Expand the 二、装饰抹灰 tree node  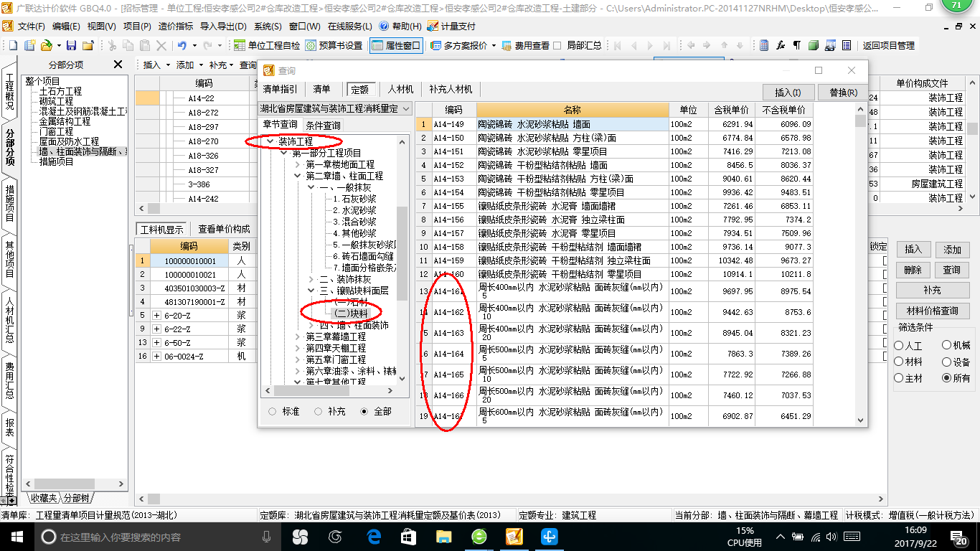(x=311, y=279)
